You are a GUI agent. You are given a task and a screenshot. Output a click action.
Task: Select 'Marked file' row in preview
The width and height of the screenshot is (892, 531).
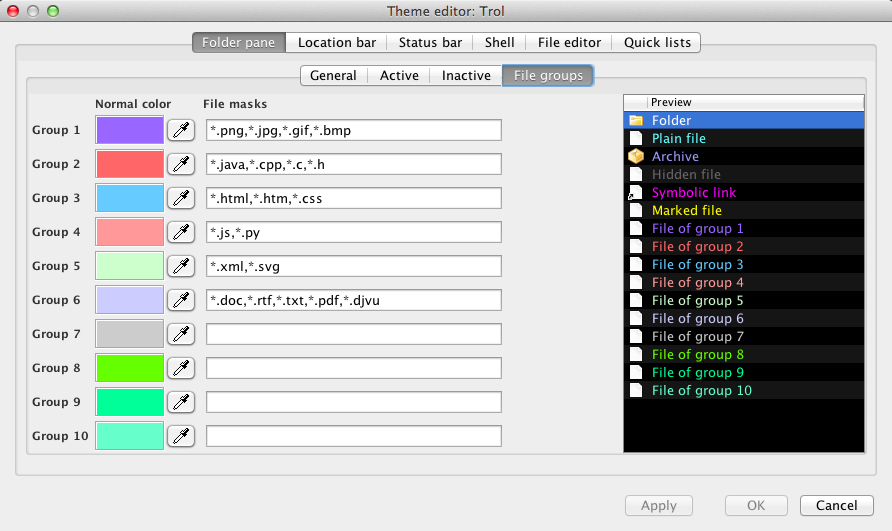(x=744, y=210)
